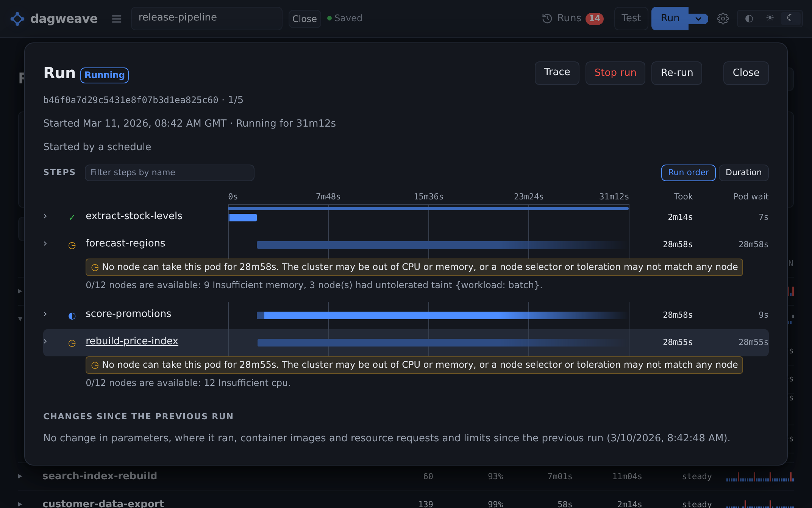Click the running half-circle icon on score-promotions
This screenshot has height=508, width=812.
coord(72,316)
